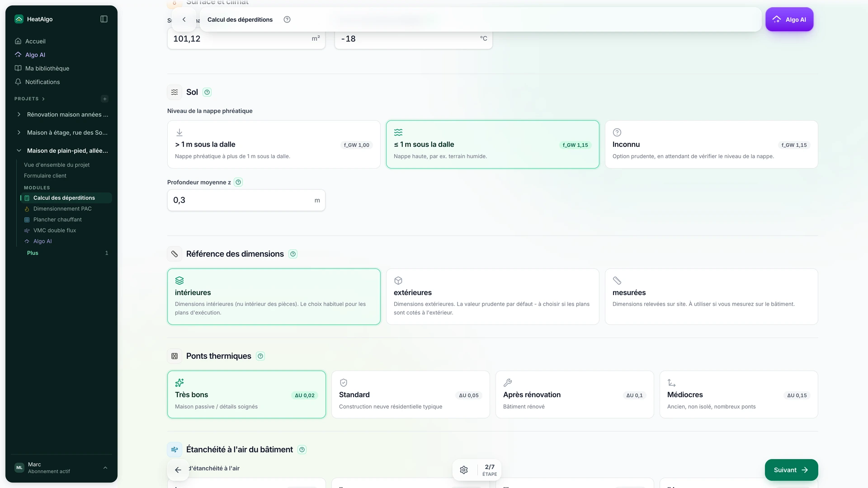Click the Notifications bell icon

point(18,82)
